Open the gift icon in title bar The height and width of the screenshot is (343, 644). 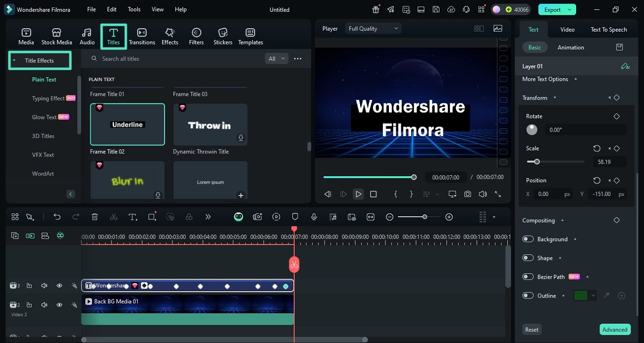(376, 9)
